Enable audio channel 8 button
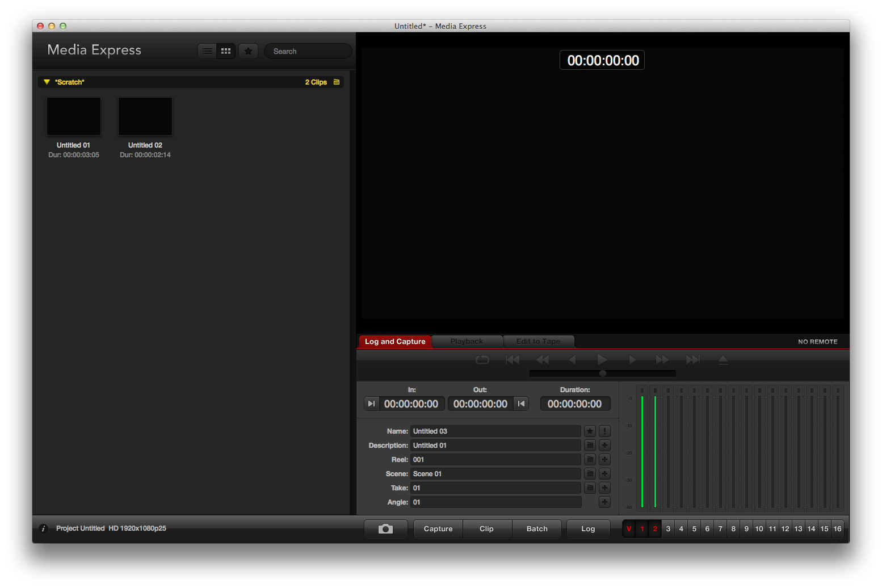The image size is (882, 588). click(733, 529)
